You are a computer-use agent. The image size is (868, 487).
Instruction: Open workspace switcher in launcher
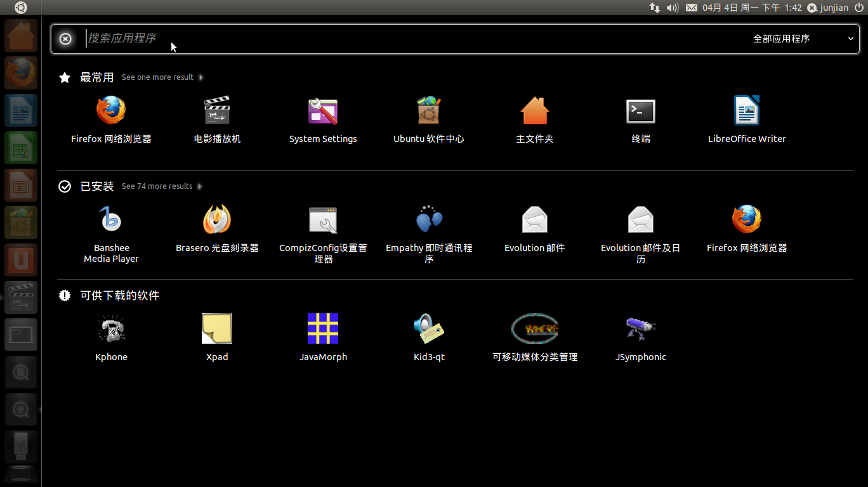21,335
